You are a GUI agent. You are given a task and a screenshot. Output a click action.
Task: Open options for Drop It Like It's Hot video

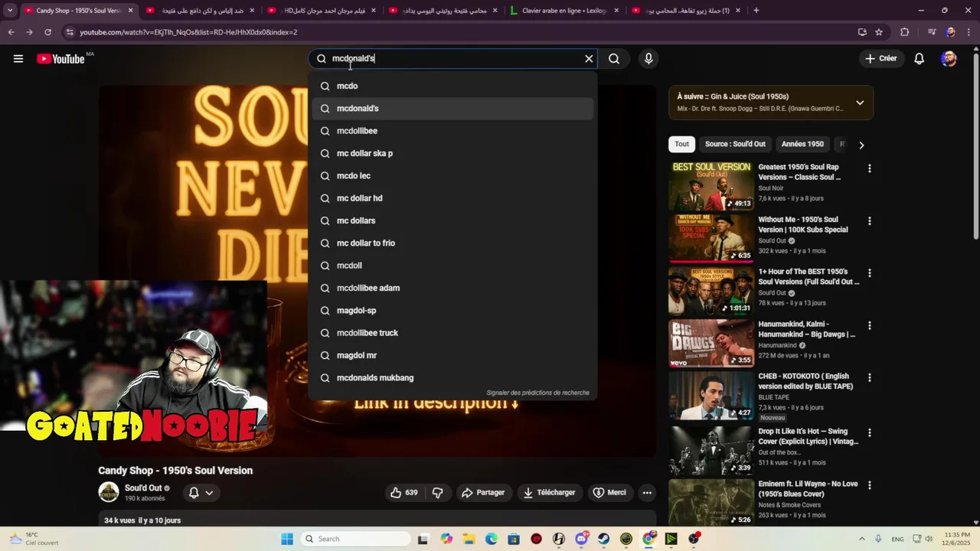coord(869,433)
